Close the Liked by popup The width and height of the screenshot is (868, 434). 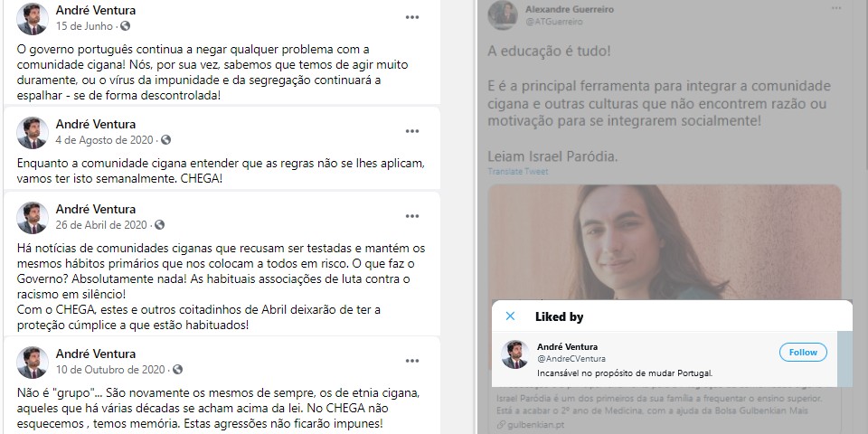point(510,316)
